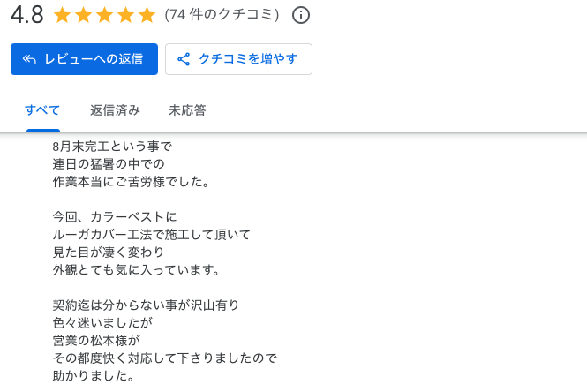
Task: Click the review line 8月末完工という事で
Action: click(113, 147)
